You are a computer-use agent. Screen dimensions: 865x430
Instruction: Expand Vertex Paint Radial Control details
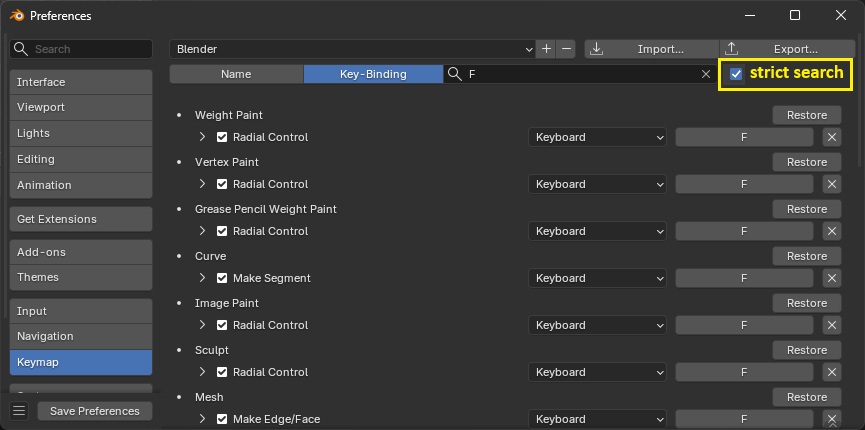(x=202, y=184)
